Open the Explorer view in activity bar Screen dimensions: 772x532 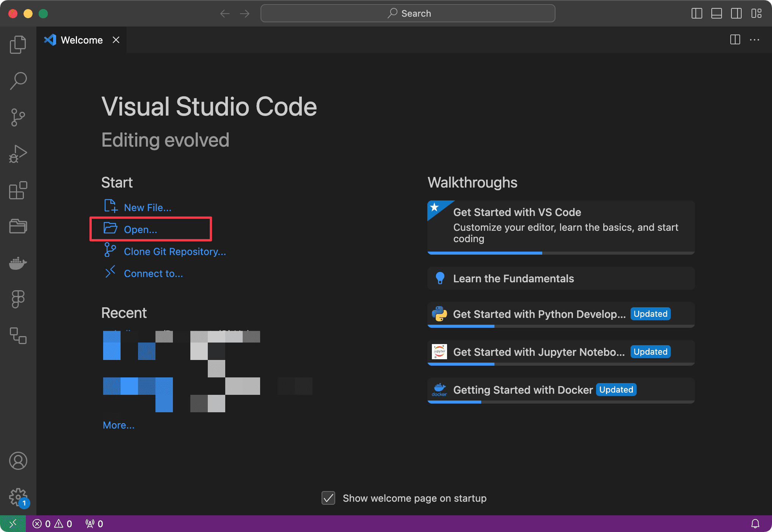[x=18, y=45]
